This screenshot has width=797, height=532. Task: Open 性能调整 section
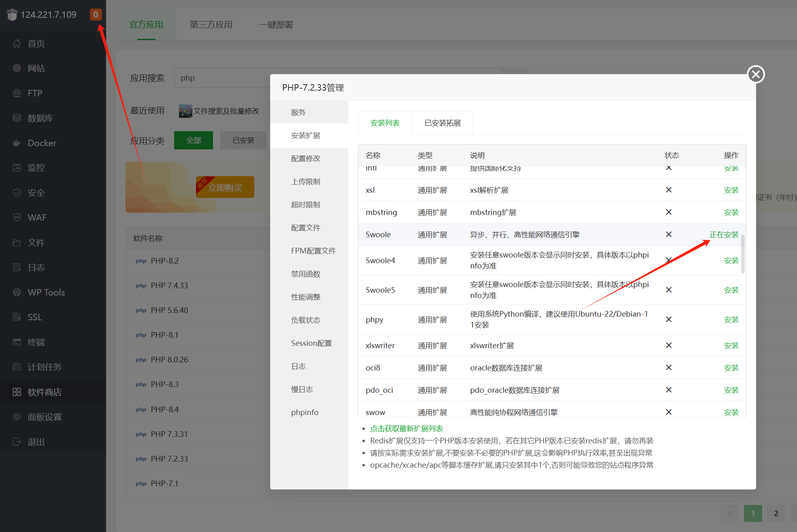(309, 297)
